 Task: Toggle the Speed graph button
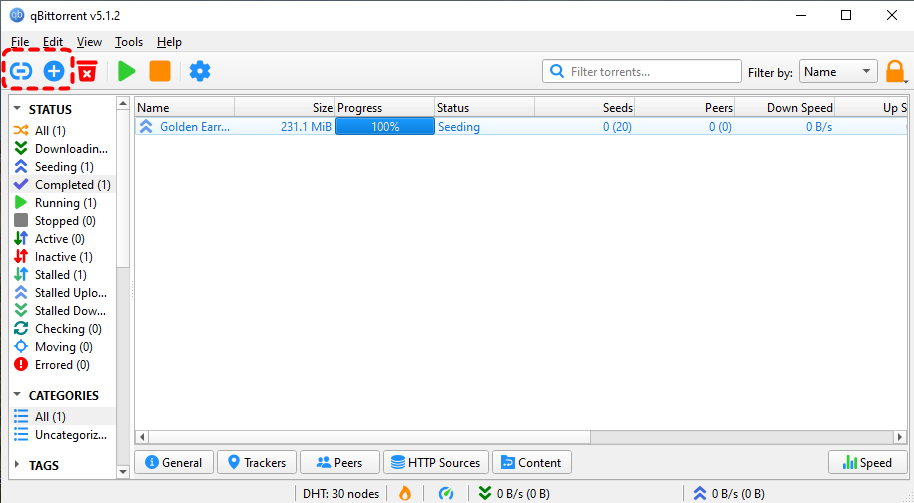click(x=867, y=462)
